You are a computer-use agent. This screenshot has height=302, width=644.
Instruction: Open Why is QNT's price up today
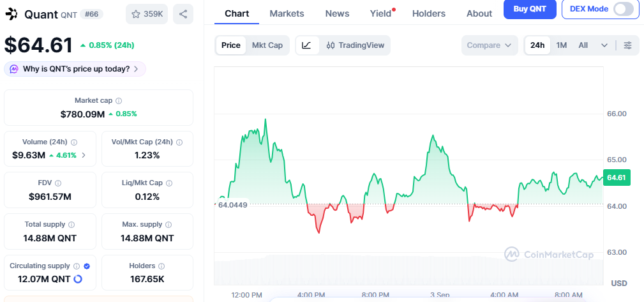pos(75,69)
